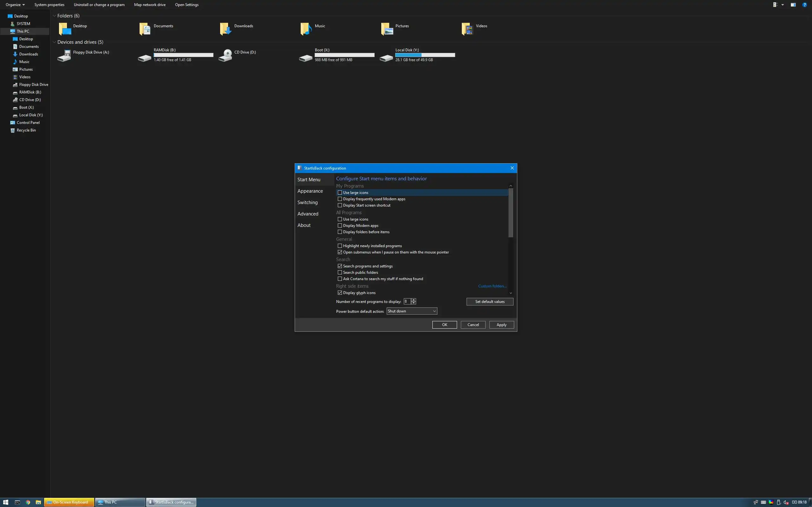Collapse the Devices and drives group
Screen dimensions: 812x507
54,42
